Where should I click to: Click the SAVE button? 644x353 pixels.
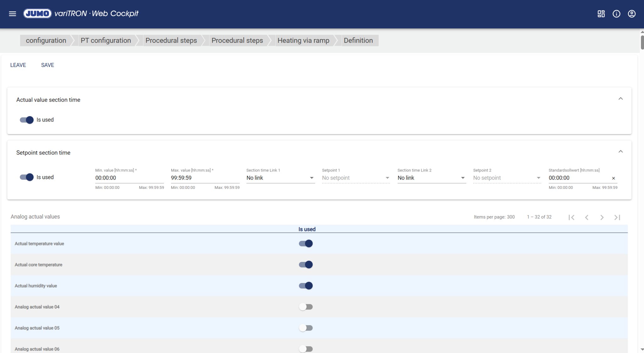(x=47, y=65)
